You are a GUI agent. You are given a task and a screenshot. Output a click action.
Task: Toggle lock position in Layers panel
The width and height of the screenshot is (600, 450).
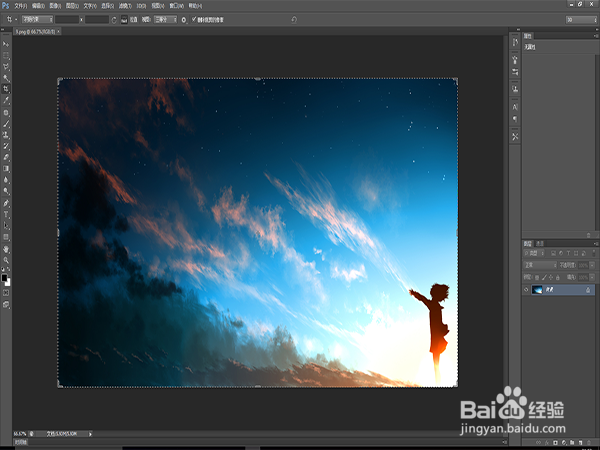[x=551, y=277]
